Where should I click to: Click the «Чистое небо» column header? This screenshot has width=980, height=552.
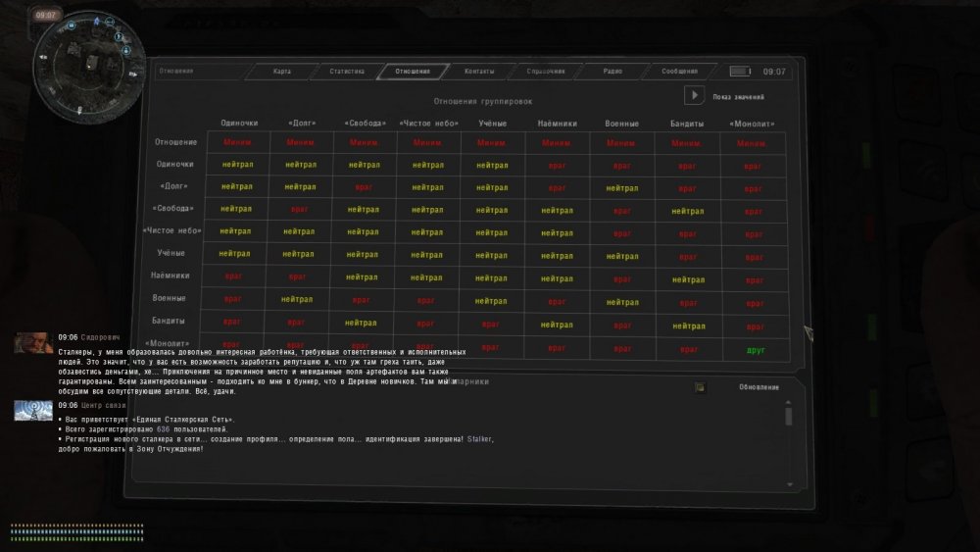click(x=429, y=124)
